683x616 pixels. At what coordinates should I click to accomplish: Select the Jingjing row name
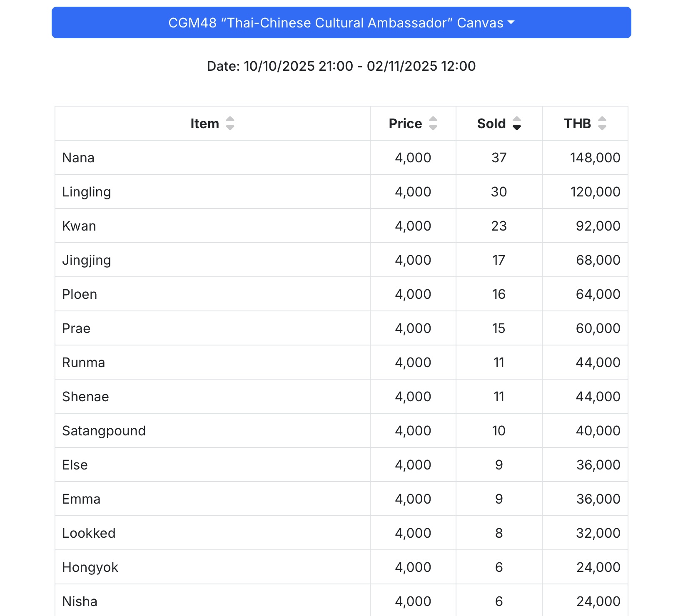[x=87, y=260]
